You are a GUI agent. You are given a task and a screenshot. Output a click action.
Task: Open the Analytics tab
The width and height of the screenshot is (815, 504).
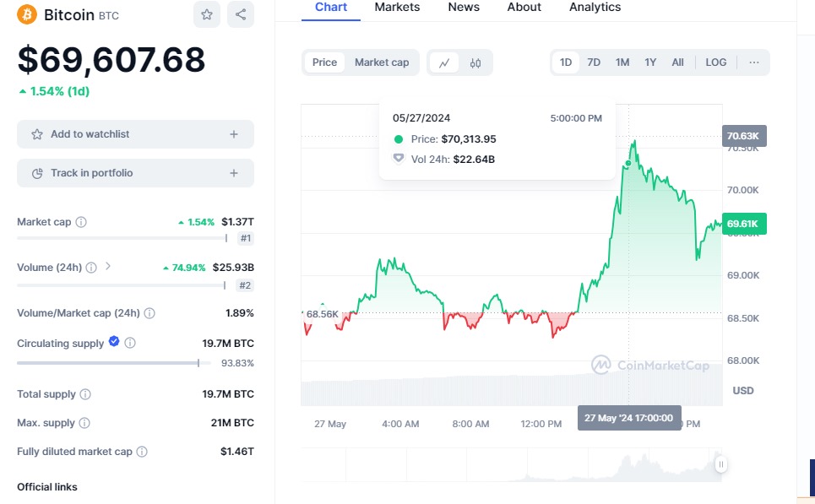595,8
